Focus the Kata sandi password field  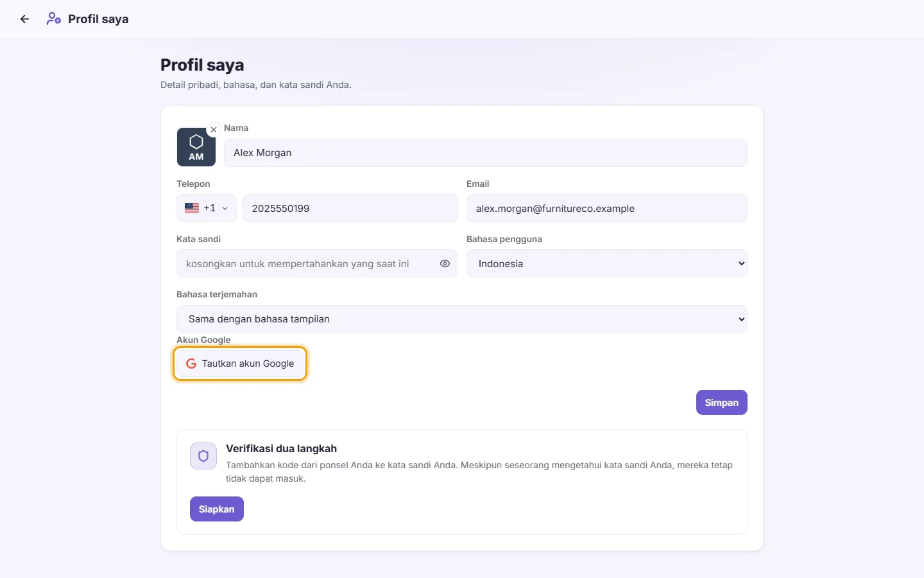click(317, 264)
